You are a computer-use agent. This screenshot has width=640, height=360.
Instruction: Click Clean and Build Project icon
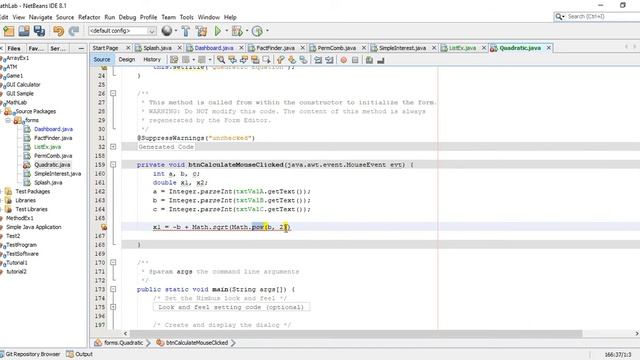(201, 31)
